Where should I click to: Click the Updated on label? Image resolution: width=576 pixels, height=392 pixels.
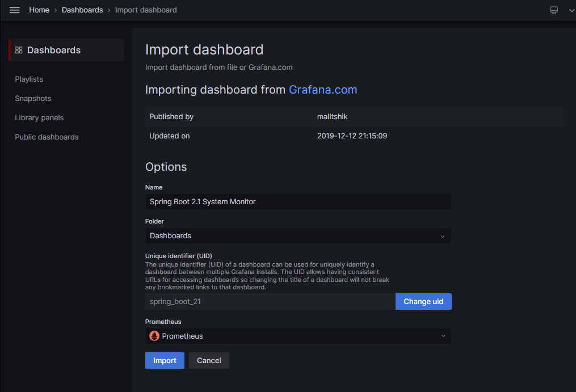(169, 136)
